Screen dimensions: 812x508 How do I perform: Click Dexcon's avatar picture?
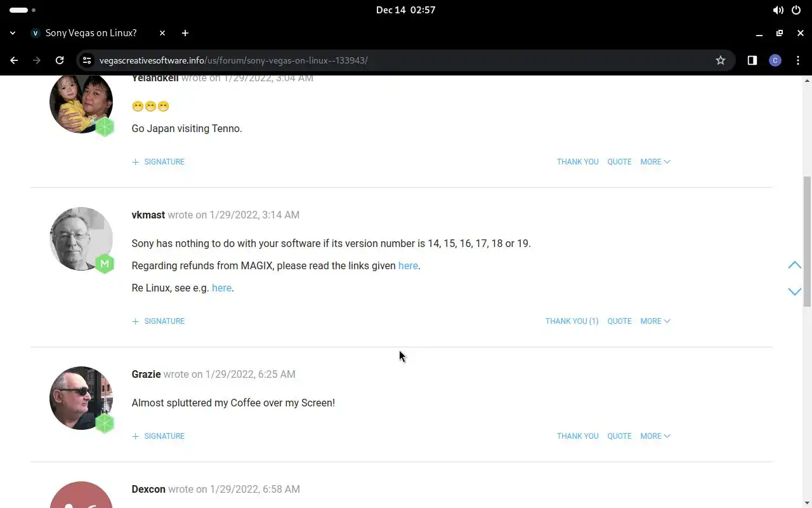(81, 495)
